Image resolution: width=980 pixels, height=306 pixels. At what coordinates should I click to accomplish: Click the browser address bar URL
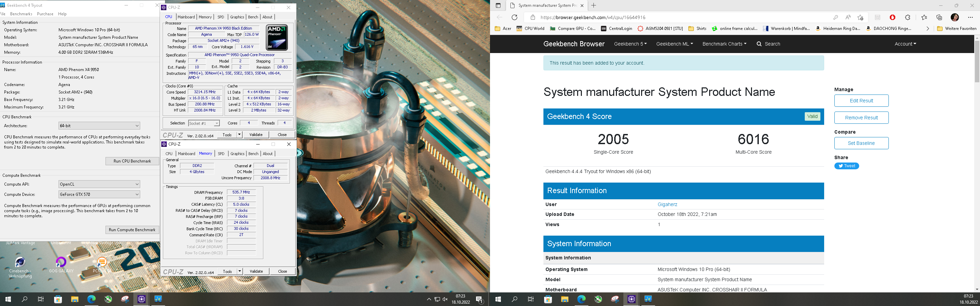pos(593,17)
